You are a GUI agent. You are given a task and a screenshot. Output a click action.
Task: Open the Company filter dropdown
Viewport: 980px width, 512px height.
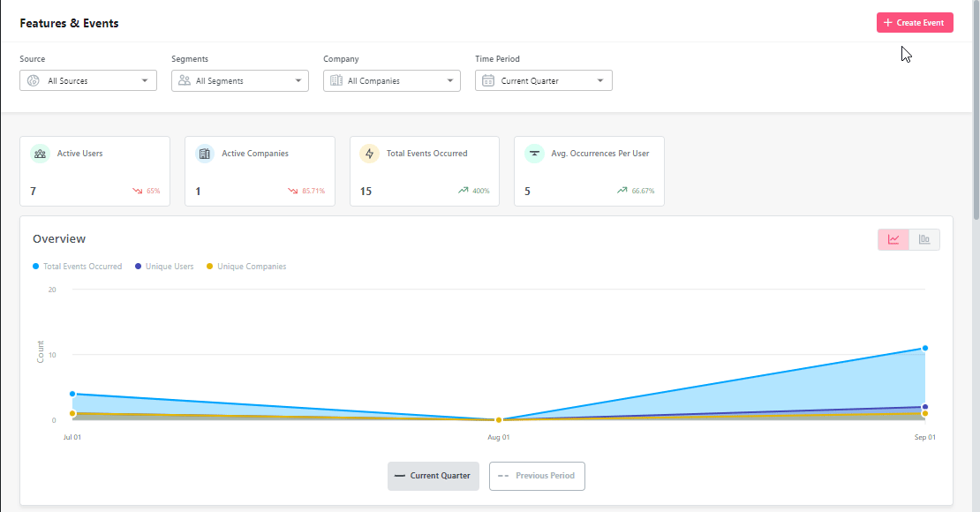coord(391,80)
